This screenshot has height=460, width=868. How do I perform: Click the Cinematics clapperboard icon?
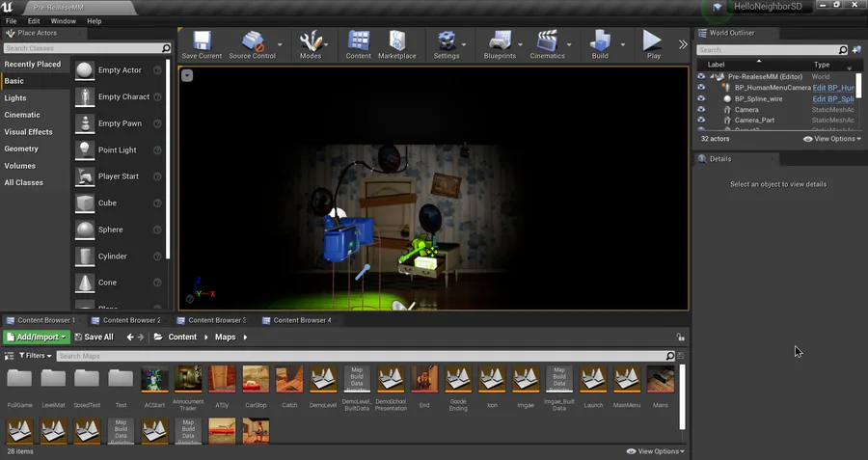click(x=547, y=41)
